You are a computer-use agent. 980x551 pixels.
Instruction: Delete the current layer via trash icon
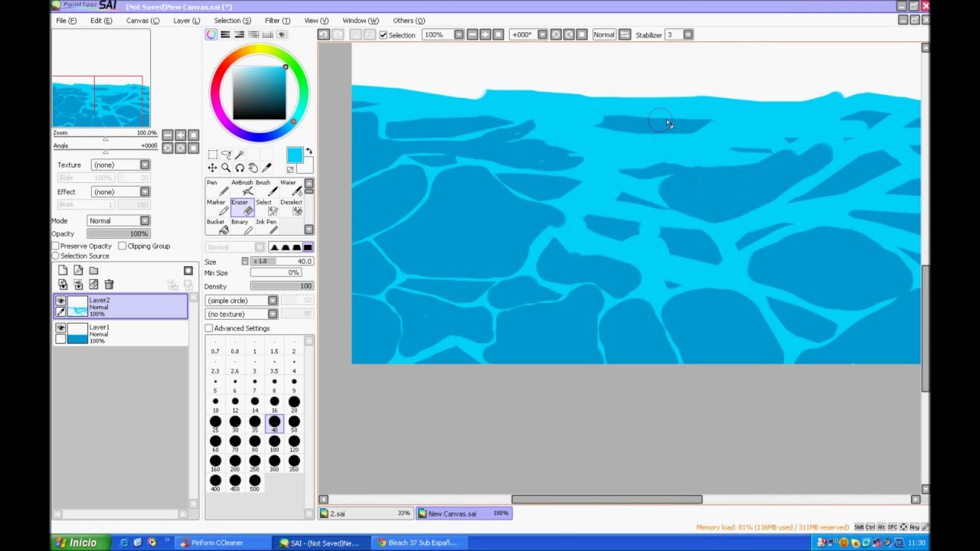point(109,284)
